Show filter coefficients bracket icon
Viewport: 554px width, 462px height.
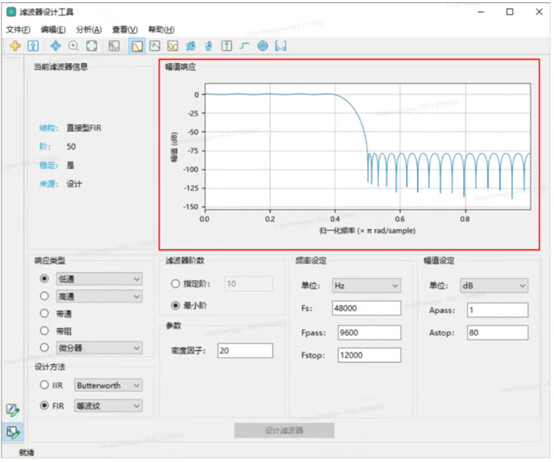[281, 46]
